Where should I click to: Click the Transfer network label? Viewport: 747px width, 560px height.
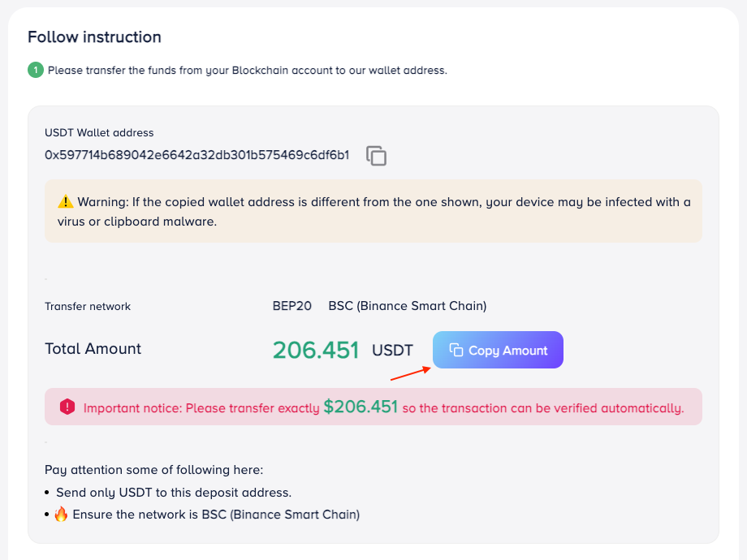[x=88, y=307]
